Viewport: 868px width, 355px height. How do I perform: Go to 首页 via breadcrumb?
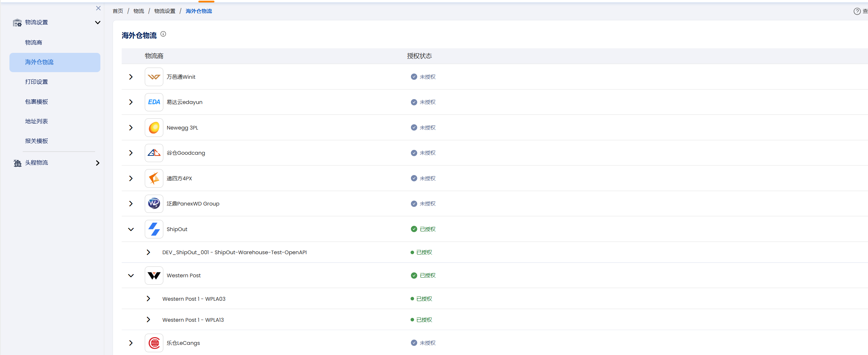click(118, 11)
